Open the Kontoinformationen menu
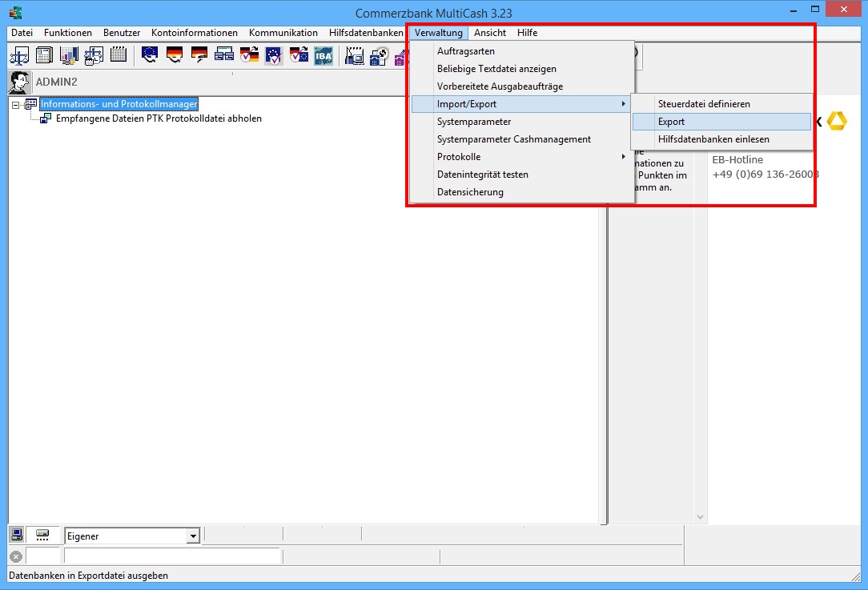868x590 pixels. (195, 33)
